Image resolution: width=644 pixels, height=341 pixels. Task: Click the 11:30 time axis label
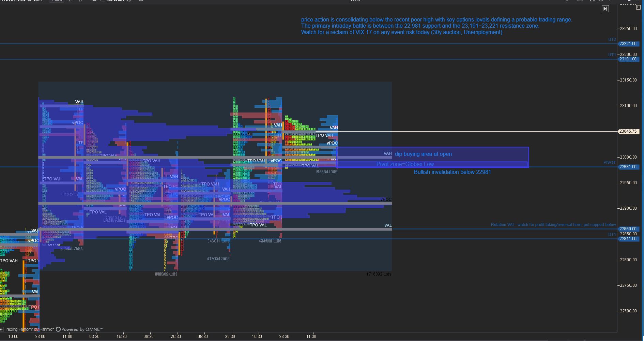311,337
